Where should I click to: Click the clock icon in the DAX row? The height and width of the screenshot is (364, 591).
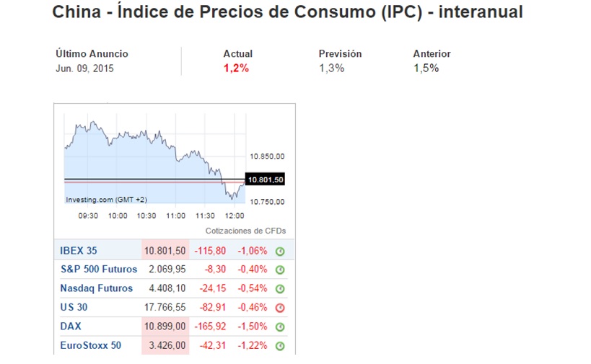pyautogui.click(x=281, y=327)
